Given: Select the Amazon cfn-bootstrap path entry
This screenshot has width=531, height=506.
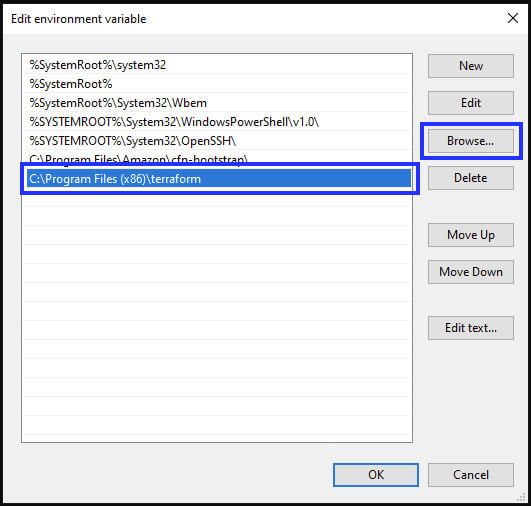Looking at the screenshot, I should (217, 158).
